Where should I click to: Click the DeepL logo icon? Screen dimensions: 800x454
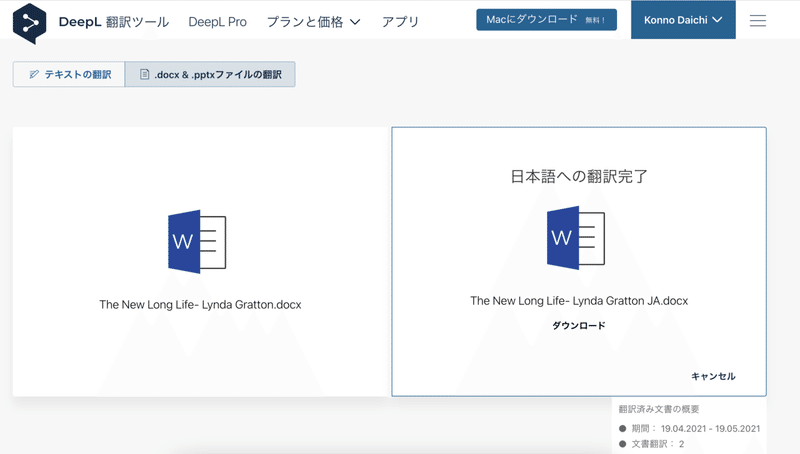(30, 23)
